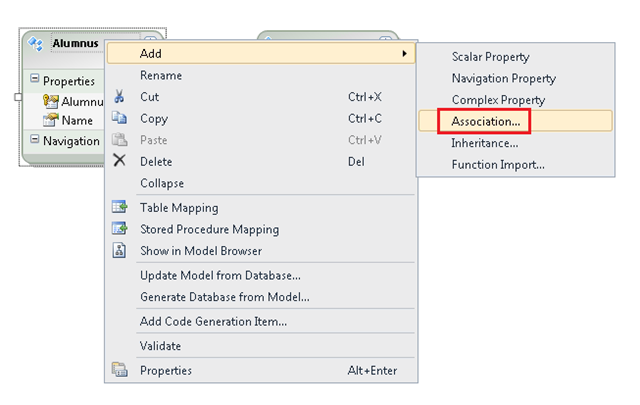This screenshot has width=640, height=405.
Task: Choose Function Import... item
Action: tap(498, 165)
